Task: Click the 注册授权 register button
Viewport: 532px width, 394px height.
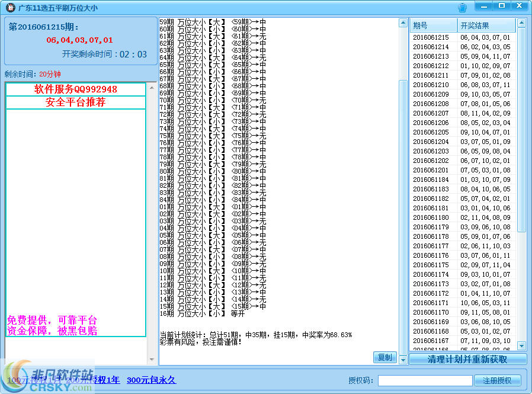Action: [x=497, y=380]
